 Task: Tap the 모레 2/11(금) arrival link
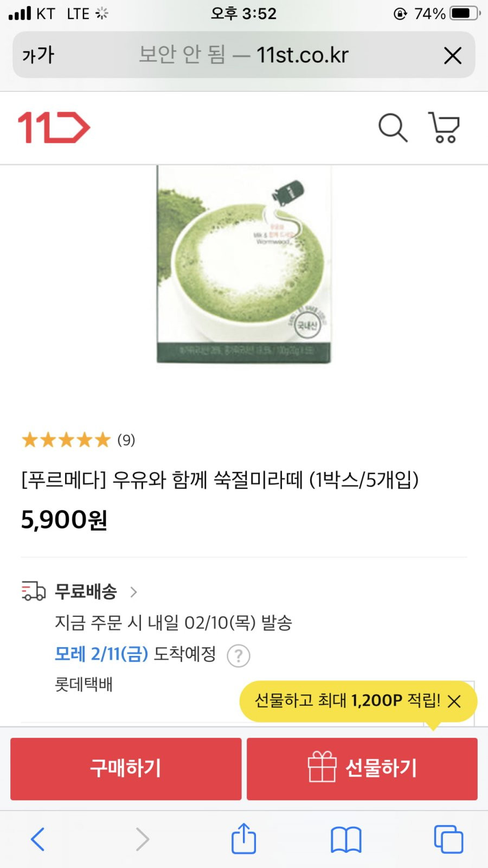point(101,654)
